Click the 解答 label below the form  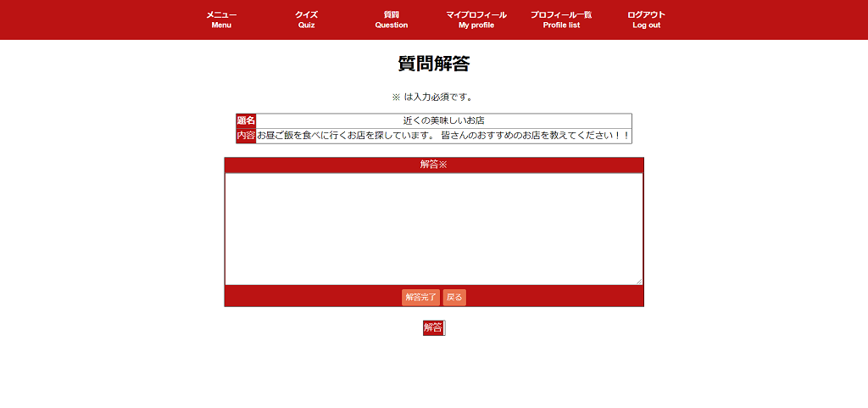(433, 327)
